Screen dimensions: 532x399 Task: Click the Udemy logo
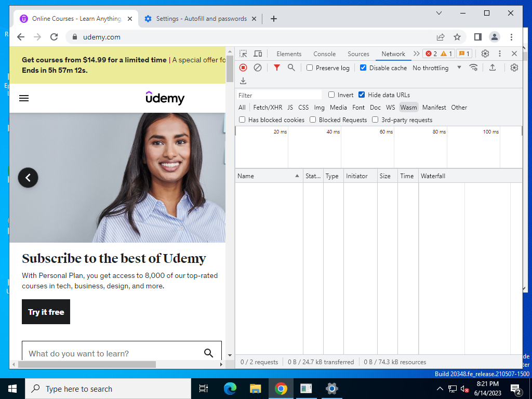tap(165, 98)
